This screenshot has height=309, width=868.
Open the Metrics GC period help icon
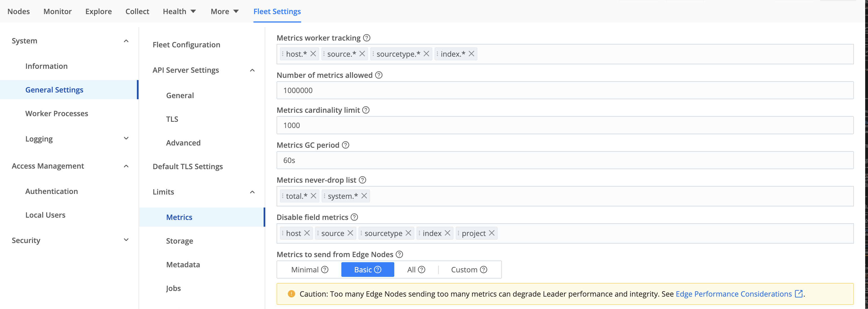(x=345, y=145)
